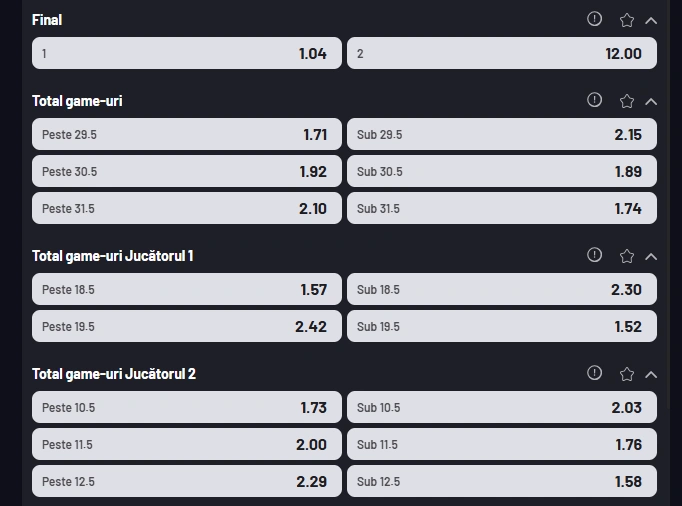The height and width of the screenshot is (506, 682).
Task: Star the Total game-uri market
Action: (x=626, y=101)
